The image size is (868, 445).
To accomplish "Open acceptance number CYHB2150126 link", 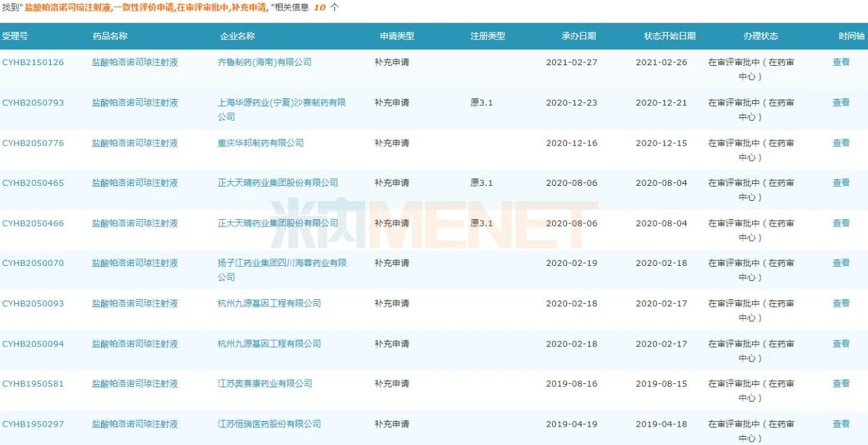I will (33, 62).
